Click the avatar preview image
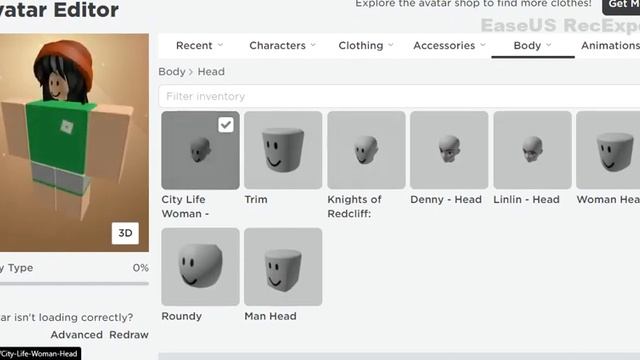The image size is (640, 360). point(74,142)
